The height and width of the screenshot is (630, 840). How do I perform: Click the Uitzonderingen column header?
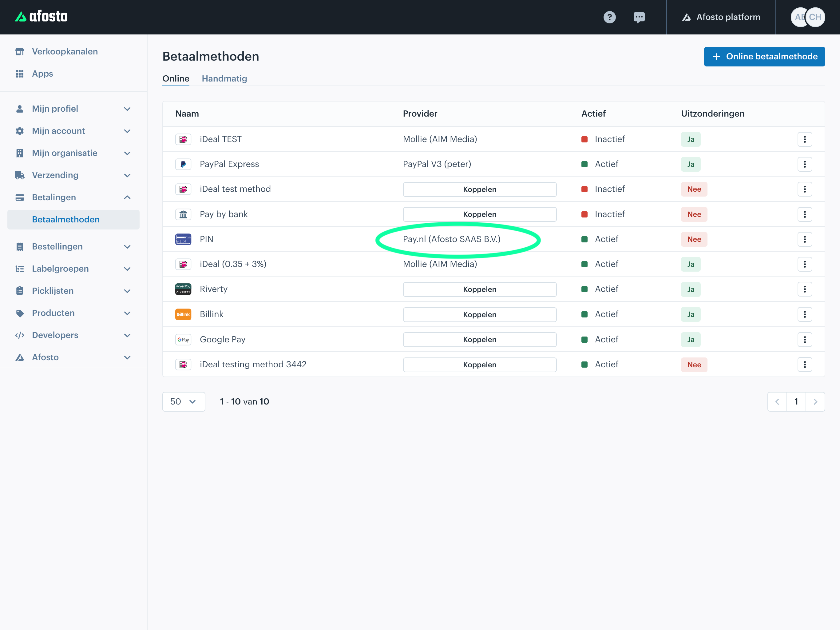point(713,114)
